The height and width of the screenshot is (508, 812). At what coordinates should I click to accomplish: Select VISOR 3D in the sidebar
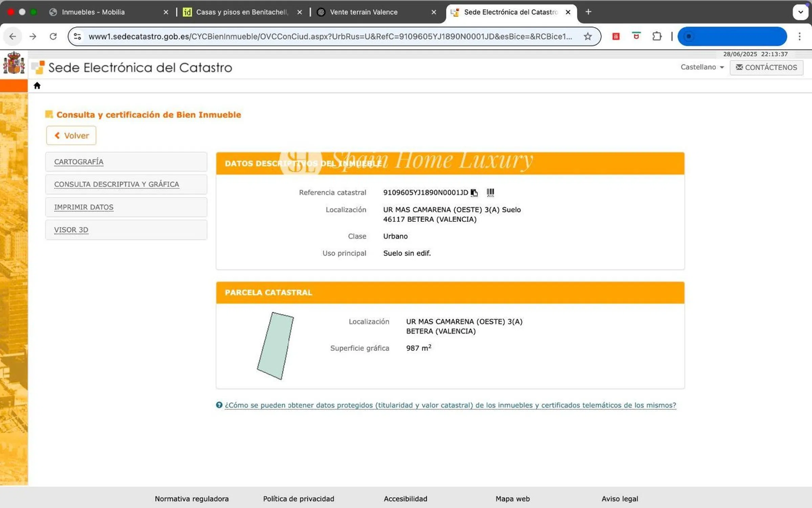pos(71,230)
